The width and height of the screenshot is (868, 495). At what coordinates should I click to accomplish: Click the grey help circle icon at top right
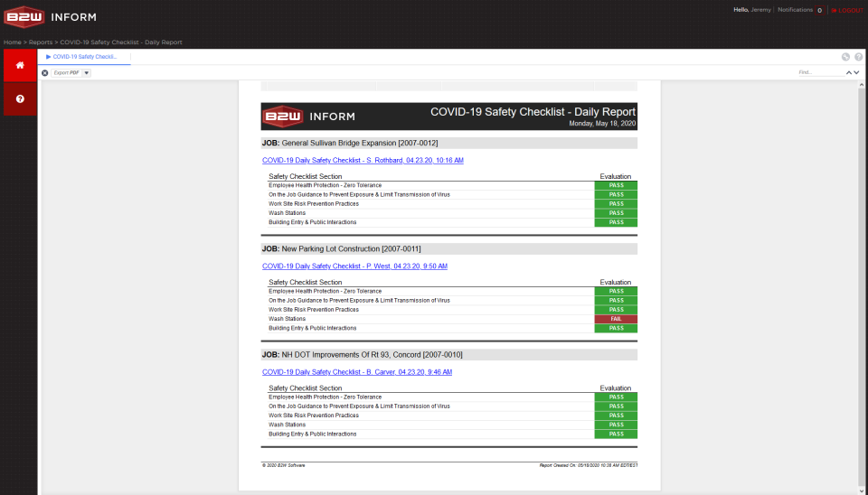[x=859, y=57]
